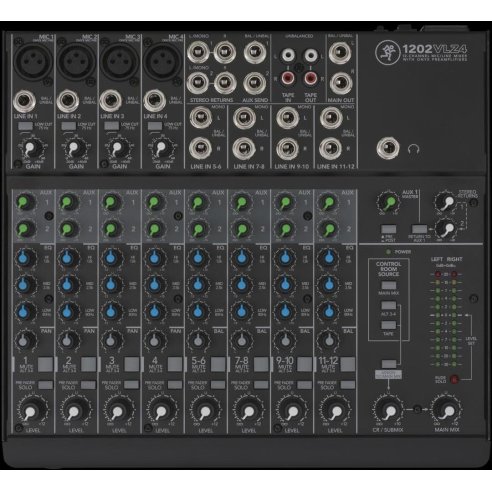Image resolution: width=492 pixels, height=492 pixels.
Task: Click the LINE IN 4 quarter-inch jack
Action: [x=154, y=101]
